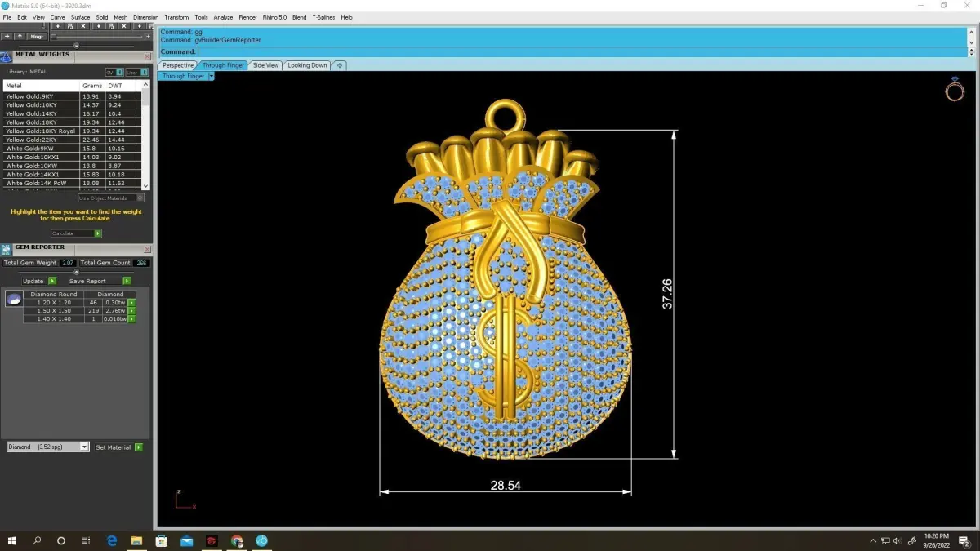Switch to the Looking Down tab
The image size is (980, 551).
coord(307,65)
